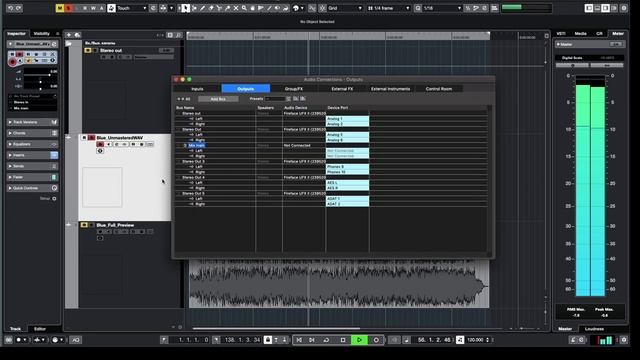Image resolution: width=640 pixels, height=360 pixels.
Task: Adjust the inspector pan slider
Action: click(x=40, y=82)
